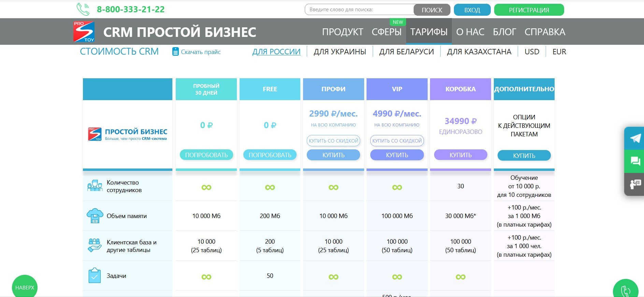The width and height of the screenshot is (644, 297).
Task: Open the chat bubble icon in side panel
Action: pos(635,161)
